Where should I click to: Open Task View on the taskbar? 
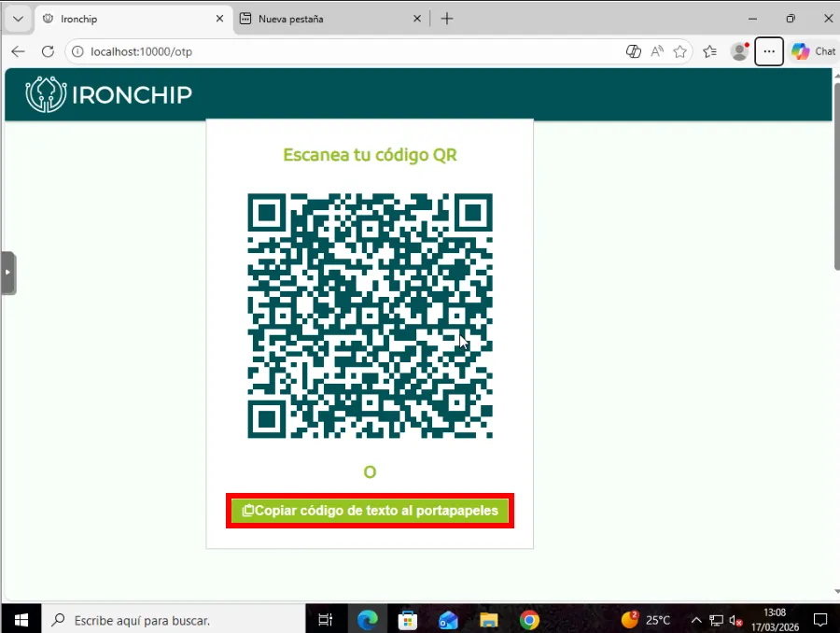click(325, 620)
